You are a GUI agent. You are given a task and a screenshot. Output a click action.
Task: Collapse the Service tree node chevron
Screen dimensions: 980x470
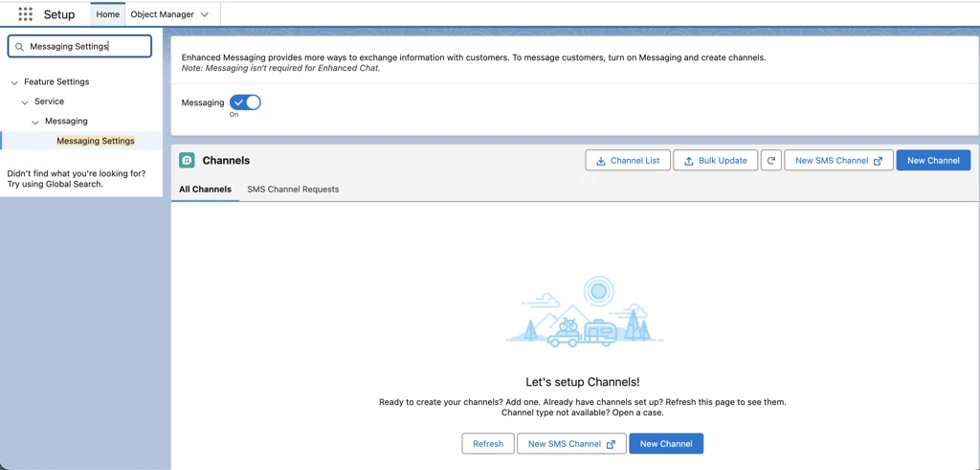24,101
